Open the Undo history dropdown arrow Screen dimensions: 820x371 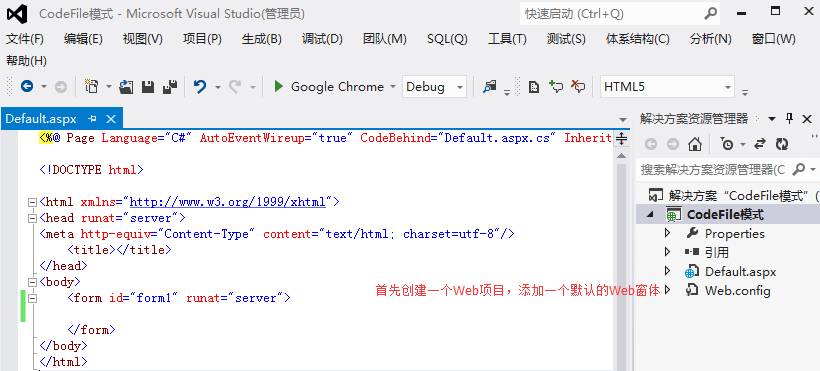coord(218,87)
